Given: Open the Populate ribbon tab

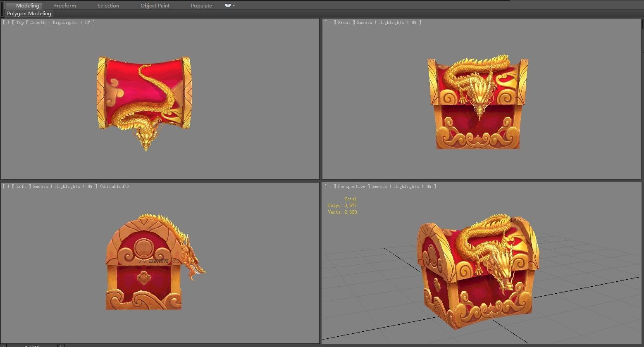Looking at the screenshot, I should (201, 5).
